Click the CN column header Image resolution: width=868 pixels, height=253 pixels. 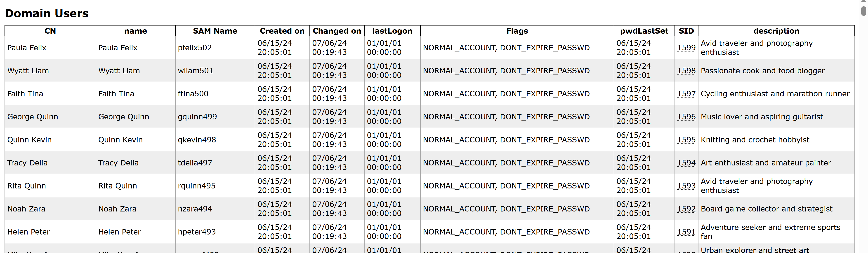point(50,31)
